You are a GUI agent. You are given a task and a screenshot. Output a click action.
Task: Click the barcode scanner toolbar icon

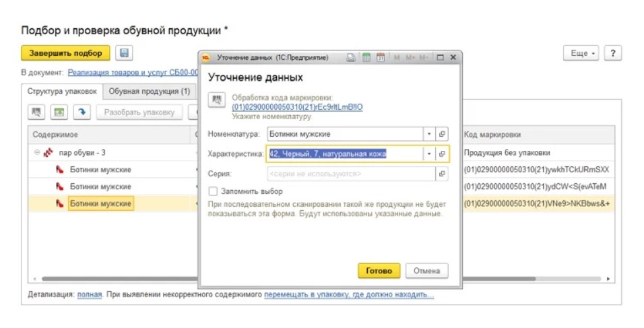tap(36, 112)
